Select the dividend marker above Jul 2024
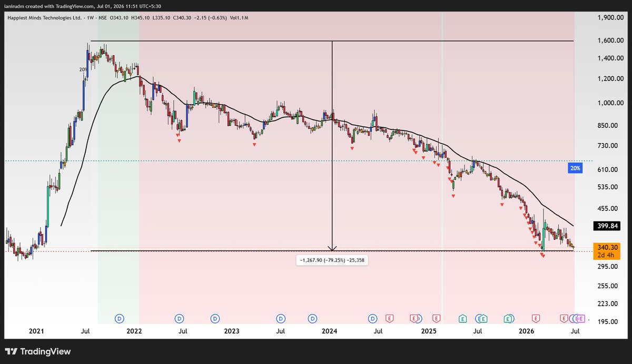 coord(373,318)
